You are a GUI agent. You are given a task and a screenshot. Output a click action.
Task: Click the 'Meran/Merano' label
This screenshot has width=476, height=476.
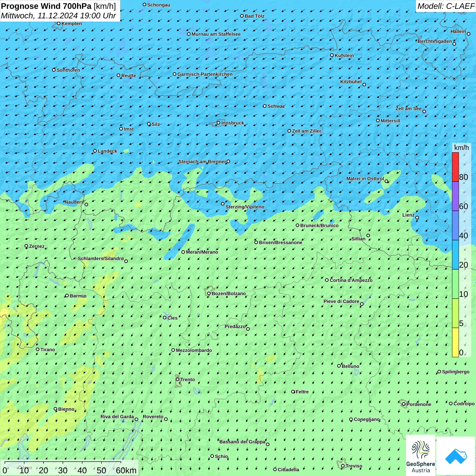pos(202,252)
